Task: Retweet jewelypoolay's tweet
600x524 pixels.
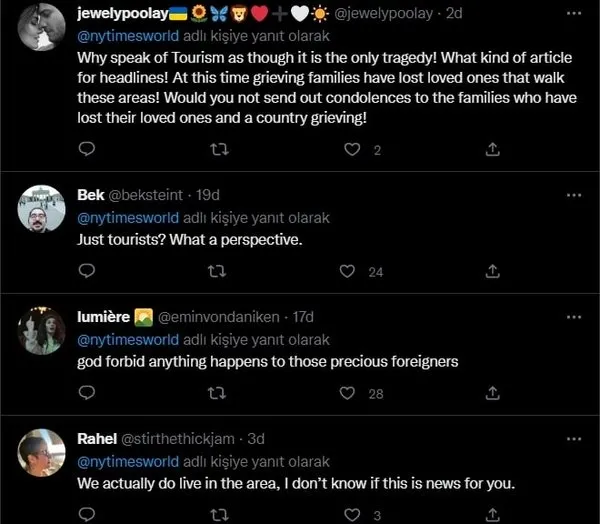Action: pos(217,149)
